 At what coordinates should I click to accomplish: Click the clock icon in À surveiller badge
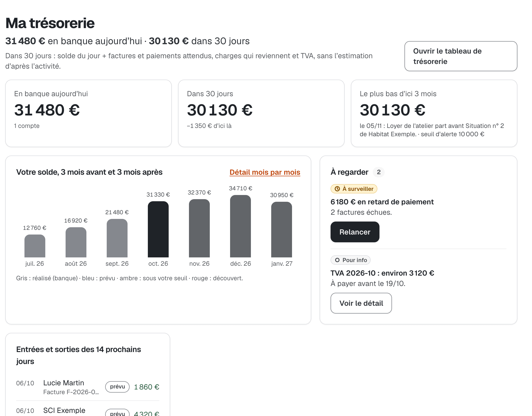point(337,189)
